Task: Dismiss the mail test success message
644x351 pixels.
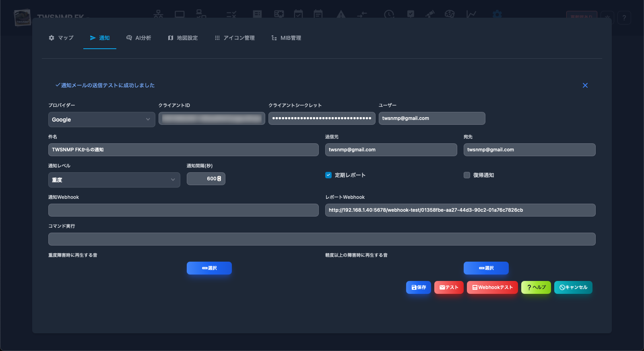Action: coord(585,85)
